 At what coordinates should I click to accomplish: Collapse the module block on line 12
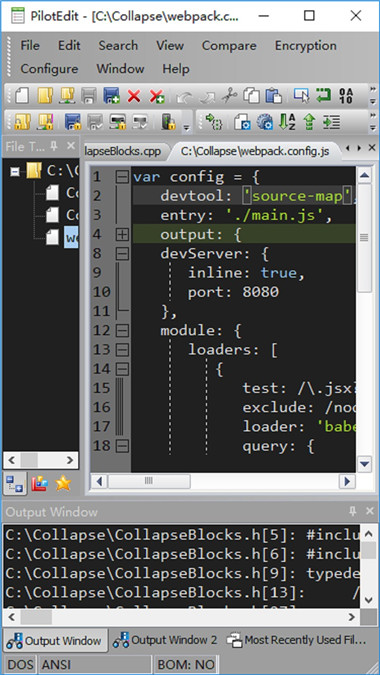tap(122, 331)
